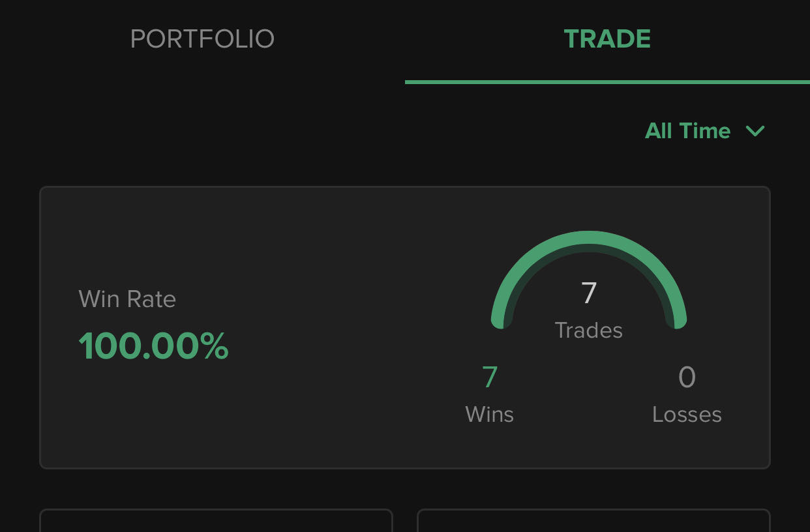Click the left end of the gauge arc

pyautogui.click(x=500, y=319)
